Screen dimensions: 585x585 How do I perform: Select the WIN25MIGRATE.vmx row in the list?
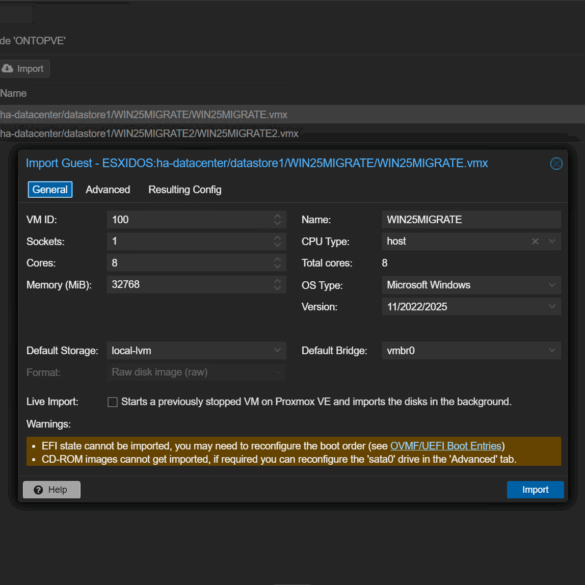[x=292, y=115]
